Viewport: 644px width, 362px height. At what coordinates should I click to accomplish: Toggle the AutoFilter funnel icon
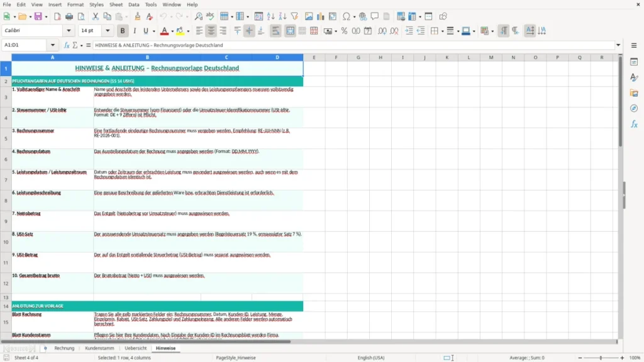294,16
